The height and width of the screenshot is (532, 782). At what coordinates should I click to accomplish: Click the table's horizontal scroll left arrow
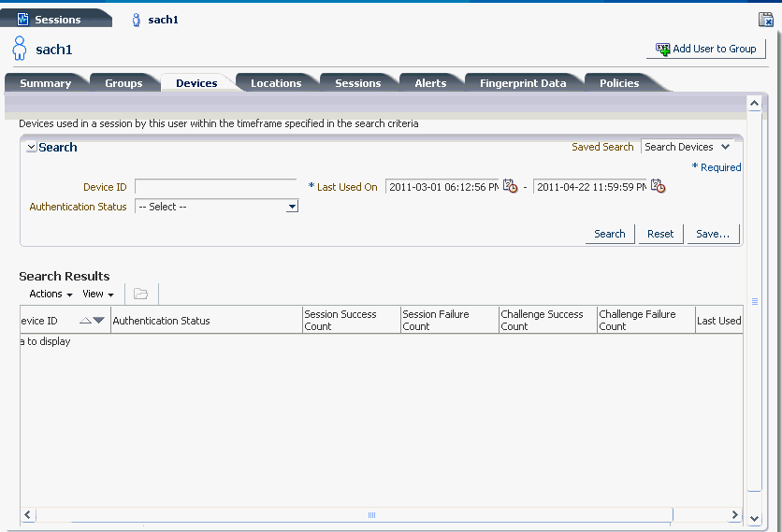click(x=27, y=514)
